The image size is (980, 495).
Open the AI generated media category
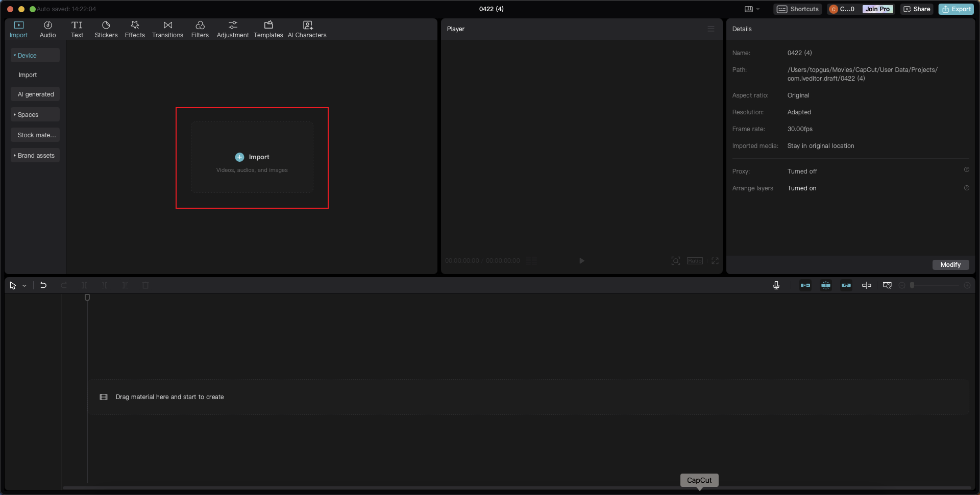point(35,94)
